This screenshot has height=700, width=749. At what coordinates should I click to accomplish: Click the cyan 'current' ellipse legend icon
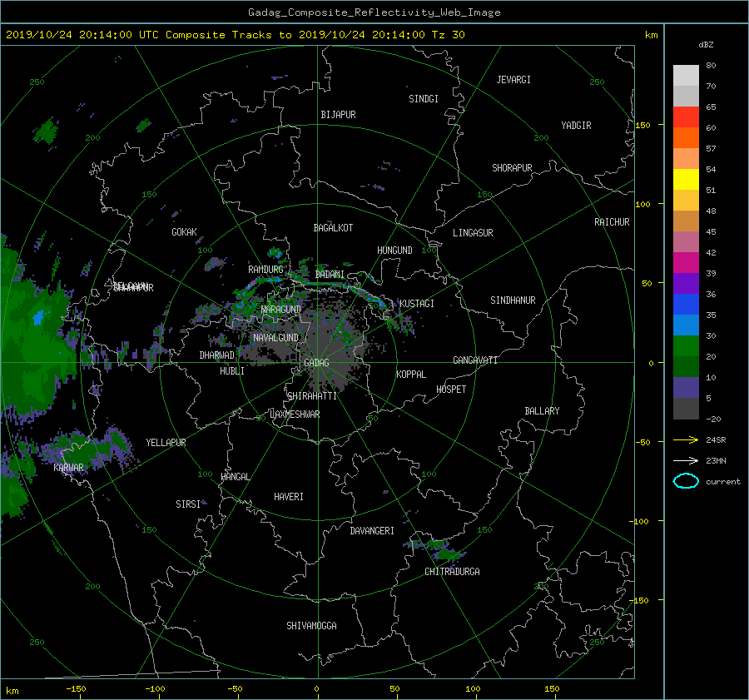point(686,481)
